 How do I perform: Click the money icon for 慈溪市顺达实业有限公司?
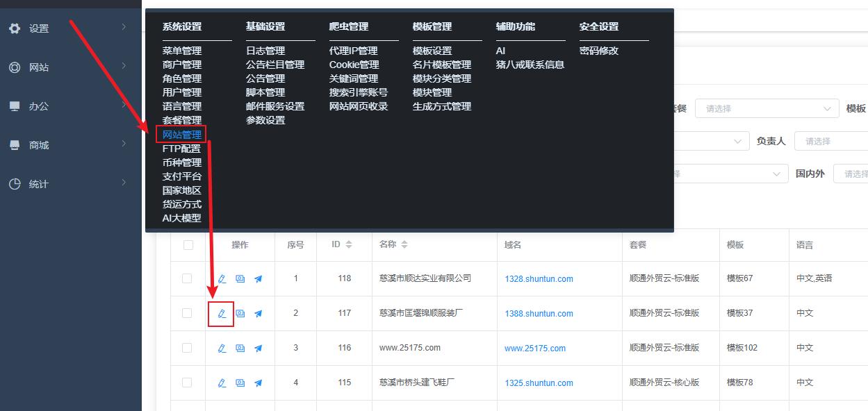[x=240, y=278]
